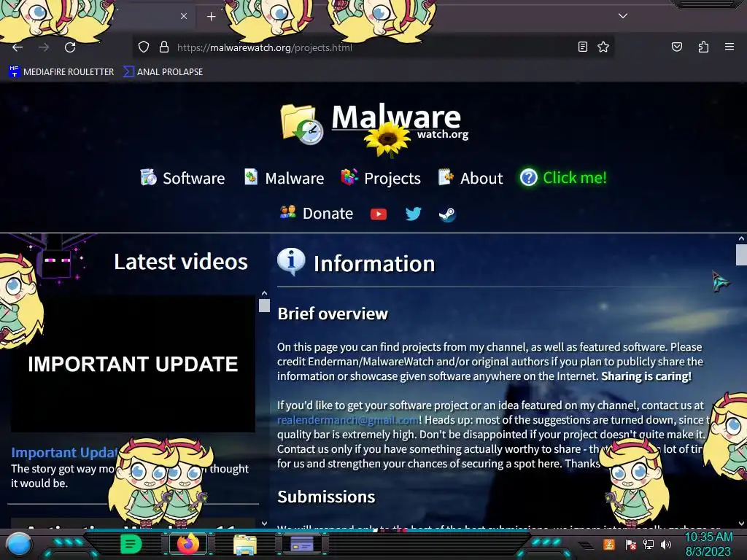
Task: Toggle reader view icon in address bar
Action: tap(582, 47)
